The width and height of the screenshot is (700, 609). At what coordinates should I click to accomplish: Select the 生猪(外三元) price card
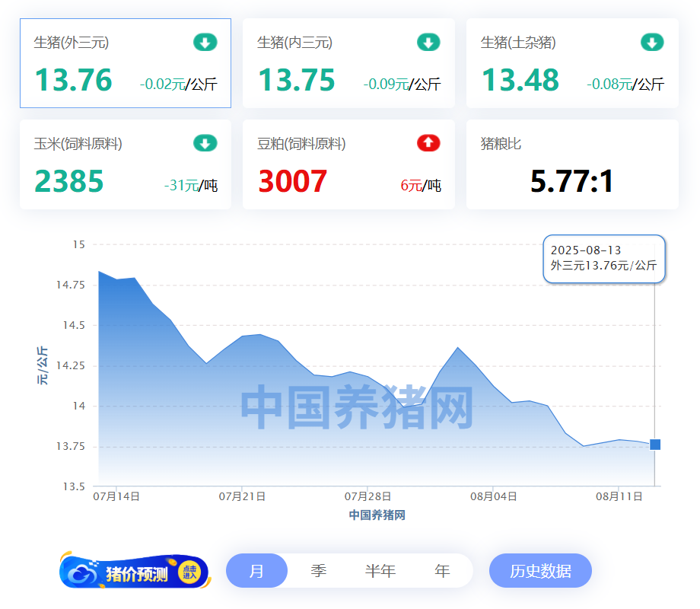click(126, 63)
